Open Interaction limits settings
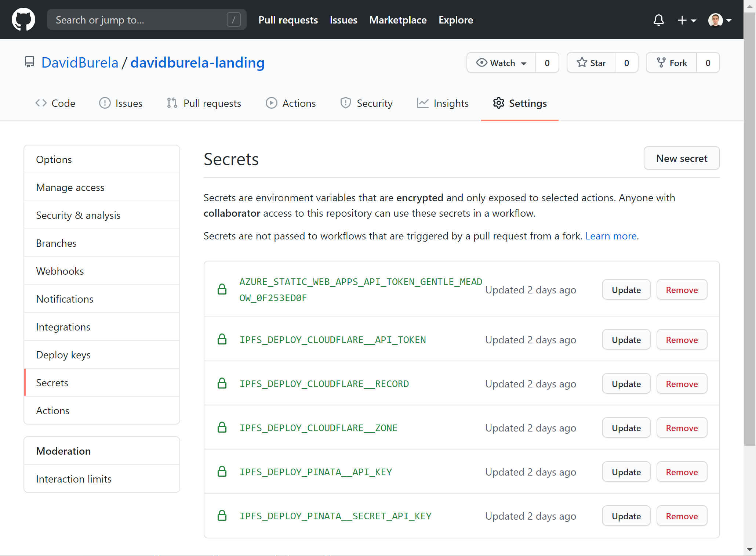This screenshot has height=556, width=756. [102, 479]
